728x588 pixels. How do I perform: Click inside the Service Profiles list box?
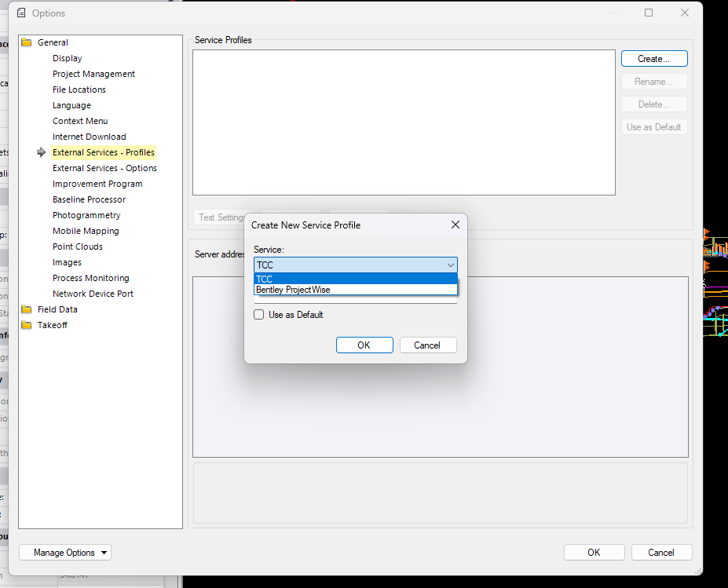click(404, 122)
